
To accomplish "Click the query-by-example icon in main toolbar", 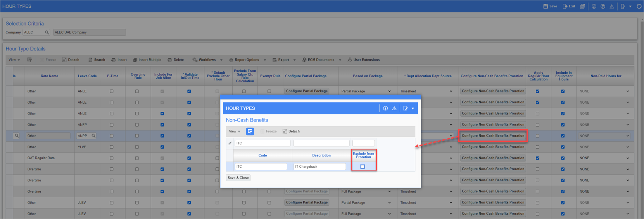I will point(29,60).
